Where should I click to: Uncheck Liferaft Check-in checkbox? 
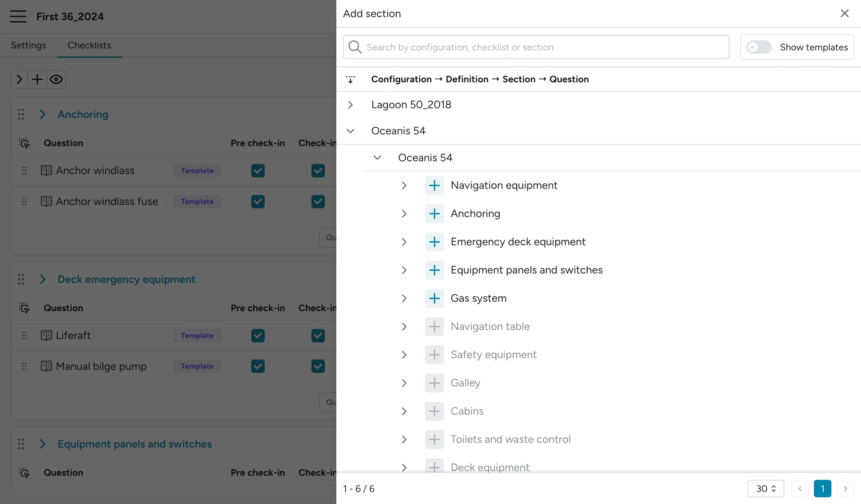[x=318, y=336]
